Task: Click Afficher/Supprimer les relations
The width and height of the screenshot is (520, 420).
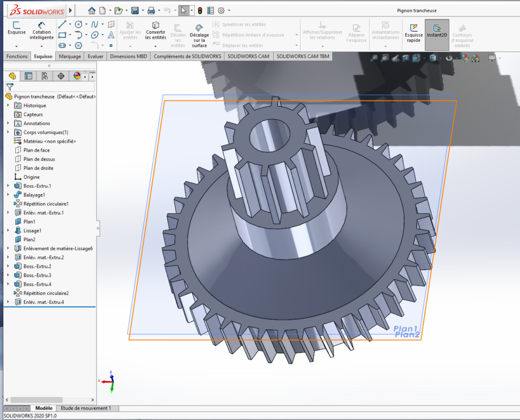Action: 321,32
